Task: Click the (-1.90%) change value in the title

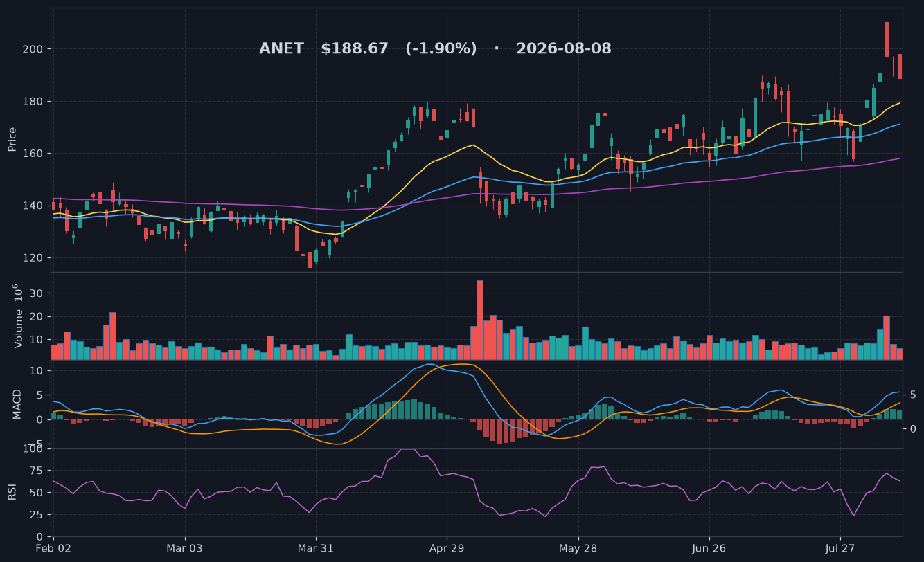Action: coord(441,49)
